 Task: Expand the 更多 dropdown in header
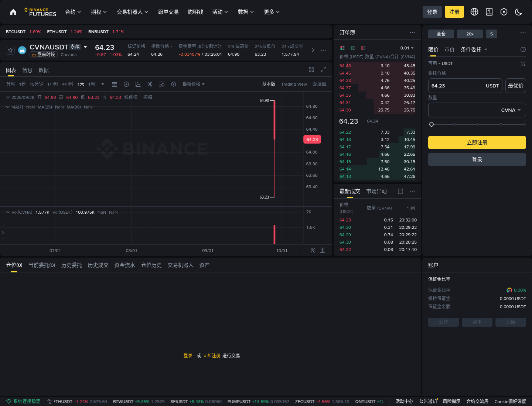(x=272, y=12)
